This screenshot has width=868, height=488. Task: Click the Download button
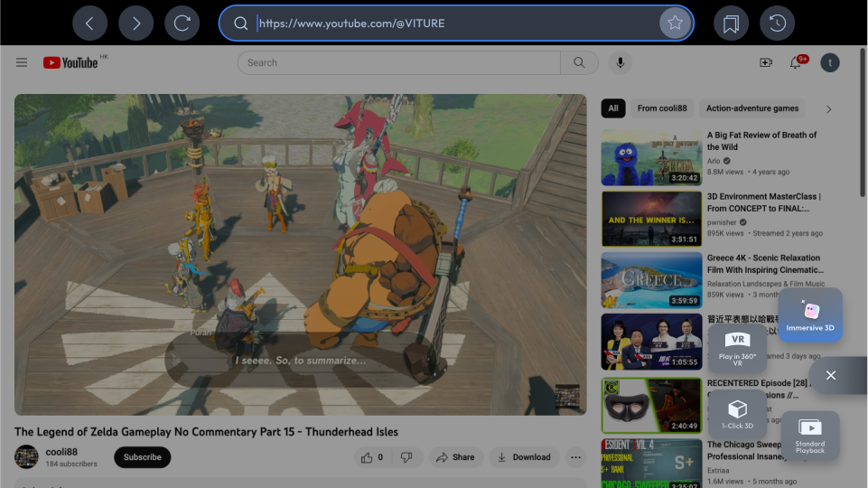524,457
